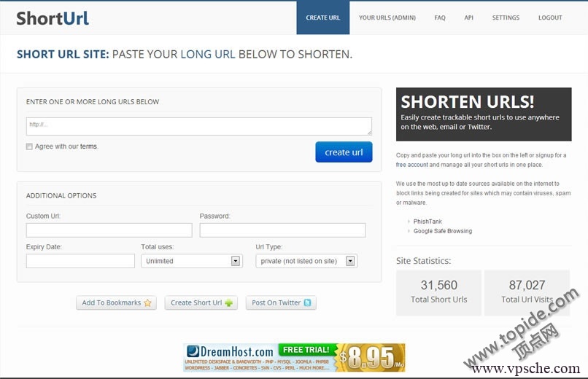Viewport: 588px width, 379px height.
Task: Click the DreamHost banner ad
Action: coord(295,358)
